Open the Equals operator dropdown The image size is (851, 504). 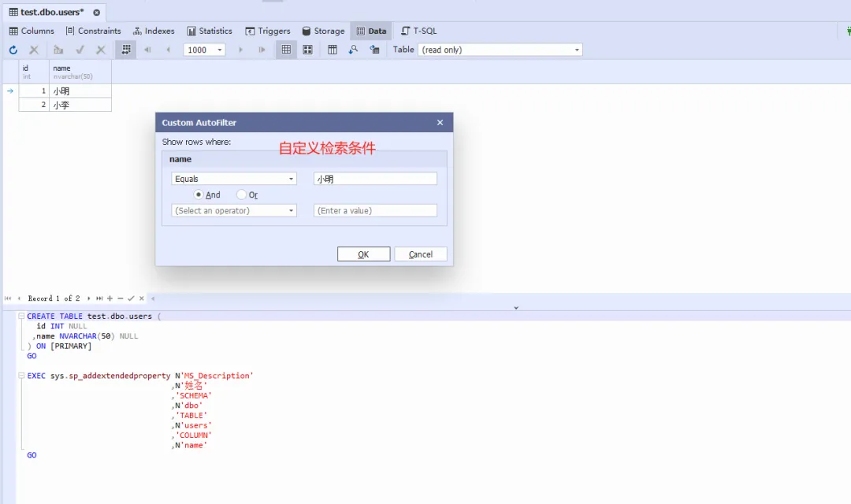[234, 179]
